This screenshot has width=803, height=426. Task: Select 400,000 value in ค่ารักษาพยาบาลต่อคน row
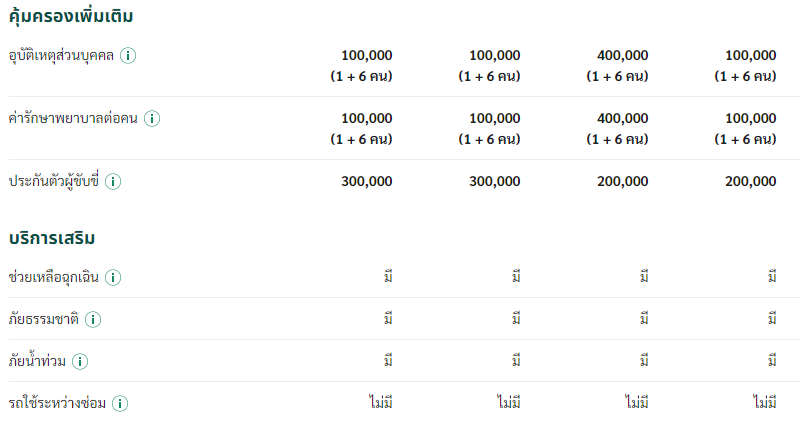coord(622,118)
